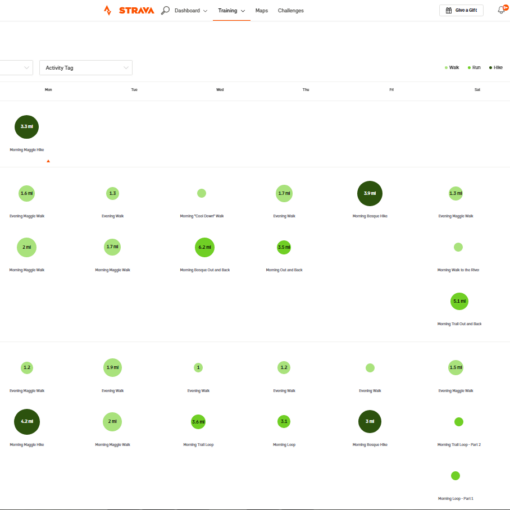510x510 pixels.
Task: Toggle the Hike legend filter
Action: [x=496, y=68]
